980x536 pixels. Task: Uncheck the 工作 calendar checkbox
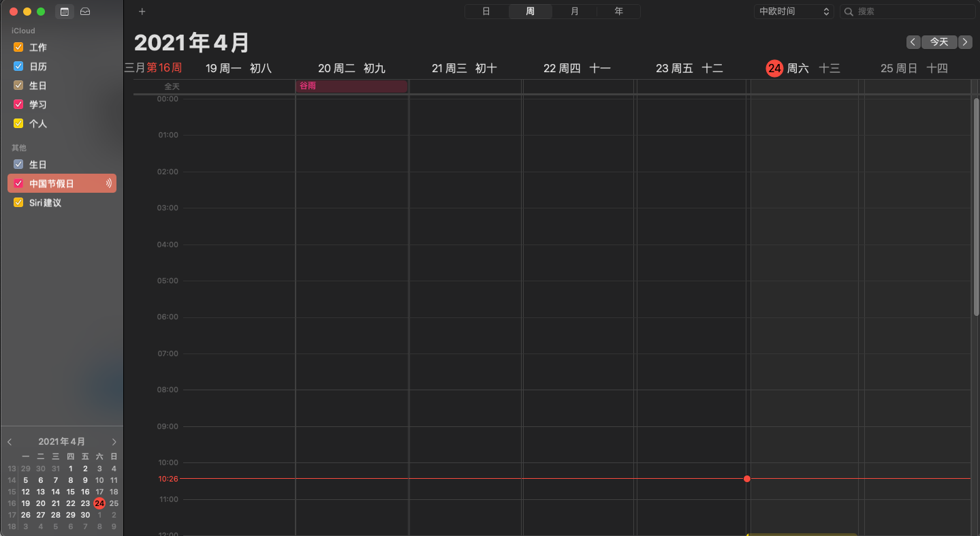click(x=18, y=48)
